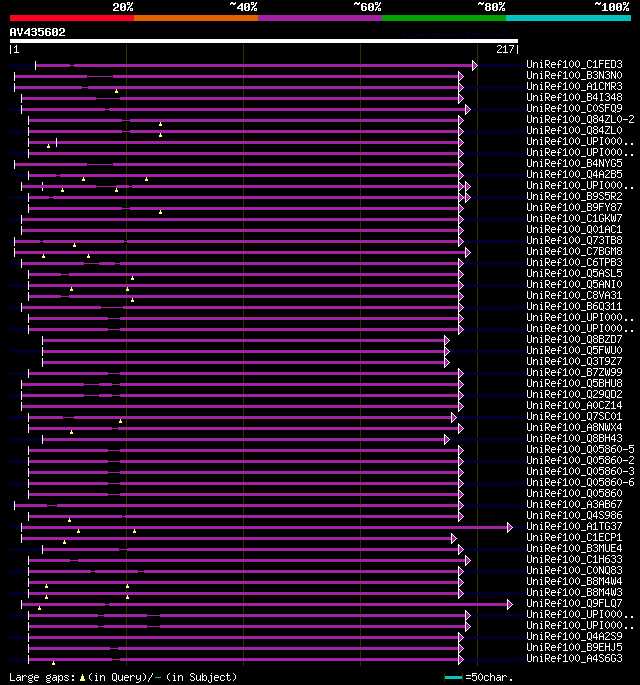Click the cyan ~100% legend segment
Viewport: 640px width, 685px height.
tap(568, 18)
